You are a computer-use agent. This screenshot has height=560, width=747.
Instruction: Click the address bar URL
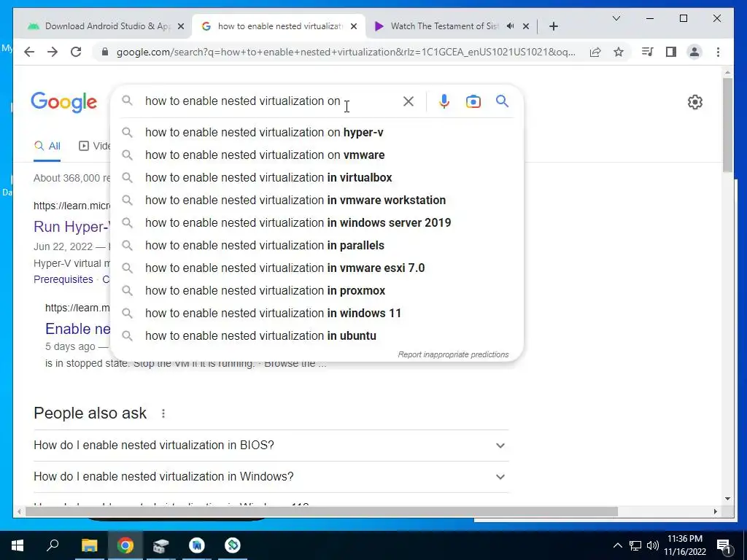point(346,52)
